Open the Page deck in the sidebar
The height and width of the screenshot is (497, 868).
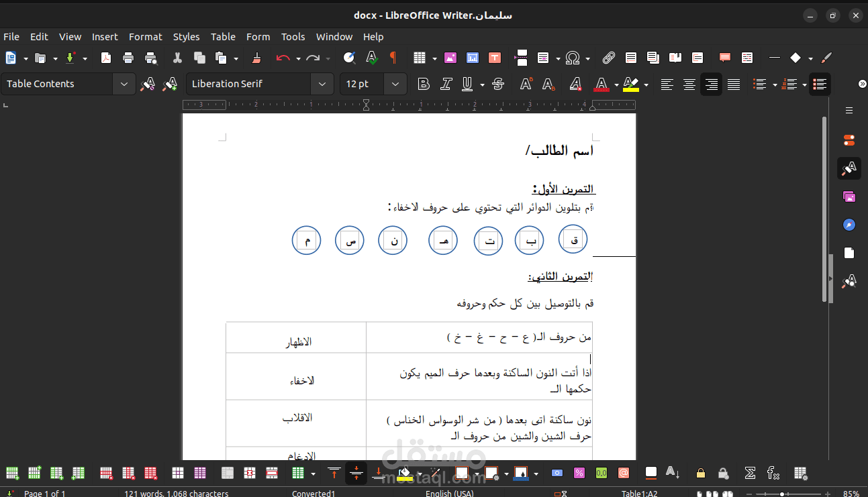849,253
